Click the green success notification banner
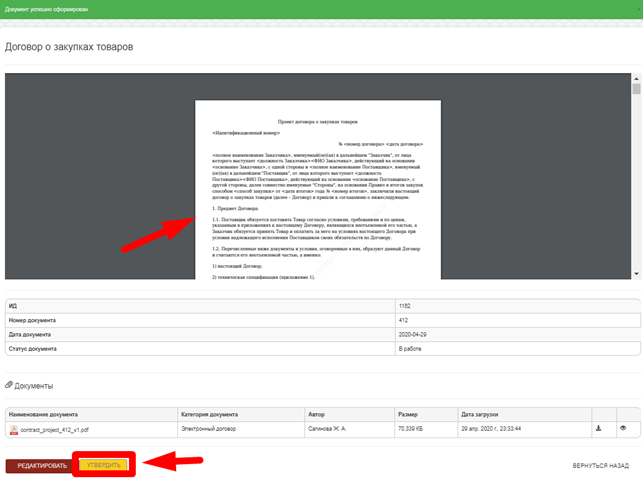Viewport: 643px width, 479px height. point(321,9)
